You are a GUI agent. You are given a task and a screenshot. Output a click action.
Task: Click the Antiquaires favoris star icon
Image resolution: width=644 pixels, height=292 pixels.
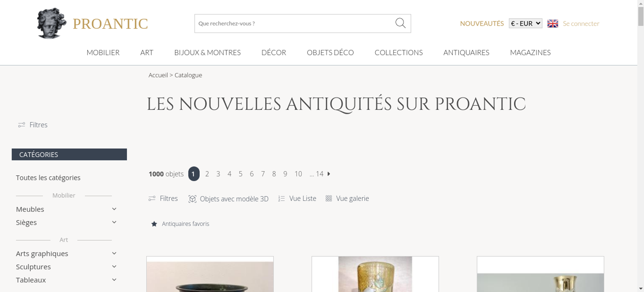[154, 224]
